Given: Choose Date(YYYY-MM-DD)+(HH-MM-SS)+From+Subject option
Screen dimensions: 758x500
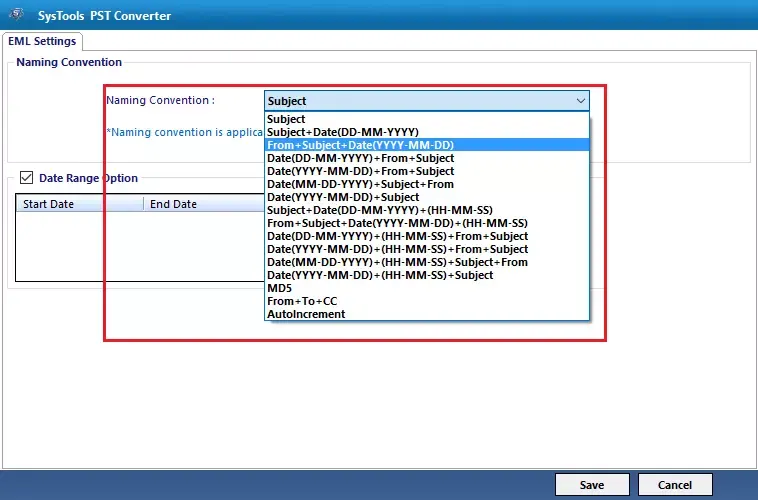Looking at the screenshot, I should point(427,250).
